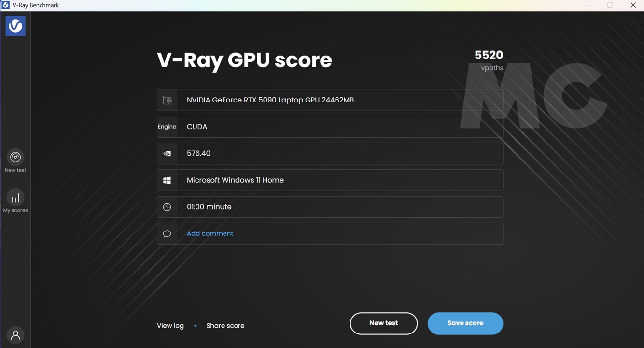Open View log link
The width and height of the screenshot is (644, 348).
point(170,326)
